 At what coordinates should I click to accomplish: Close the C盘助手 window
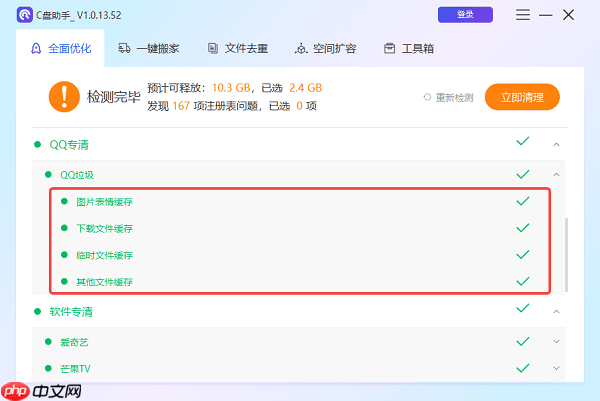point(569,15)
